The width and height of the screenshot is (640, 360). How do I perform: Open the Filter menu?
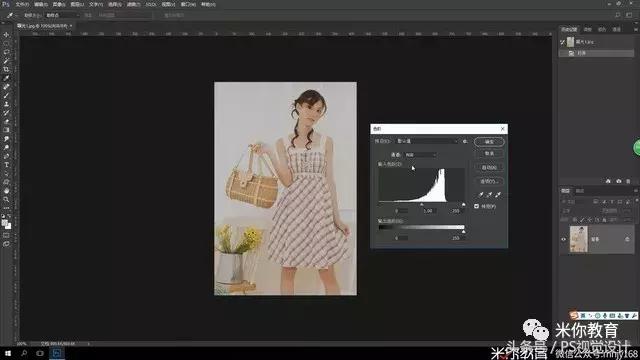pos(133,4)
